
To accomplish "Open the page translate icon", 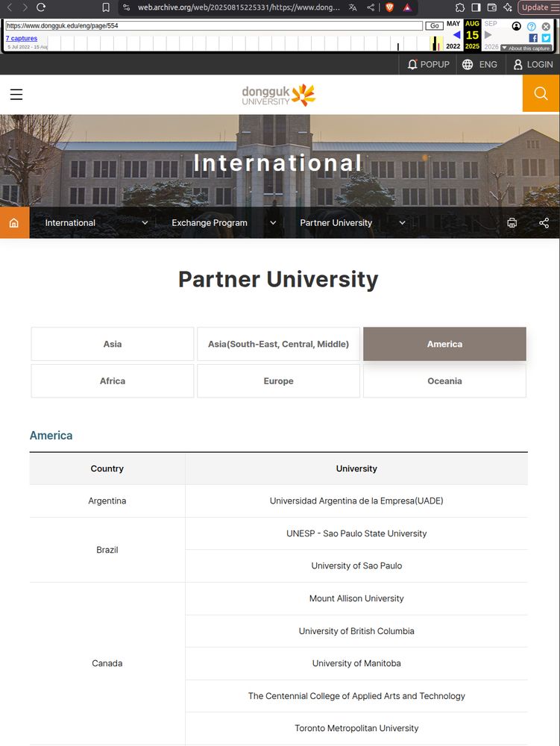I will [352, 7].
